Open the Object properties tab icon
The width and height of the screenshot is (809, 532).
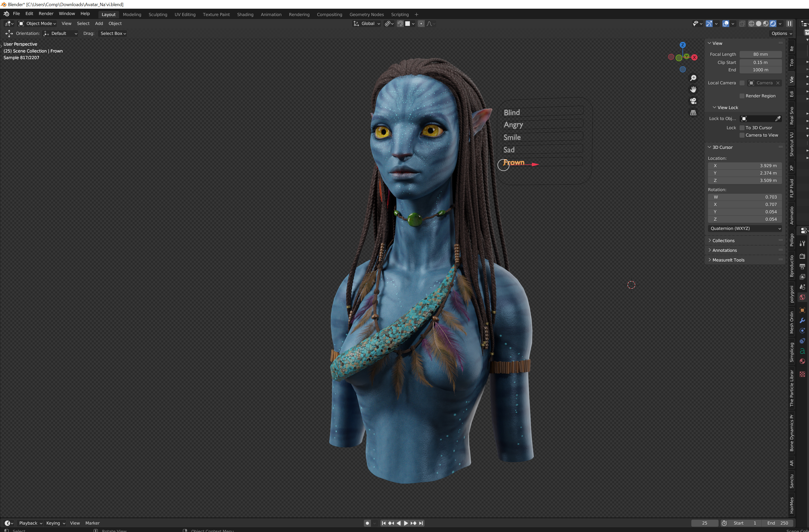[x=802, y=310]
